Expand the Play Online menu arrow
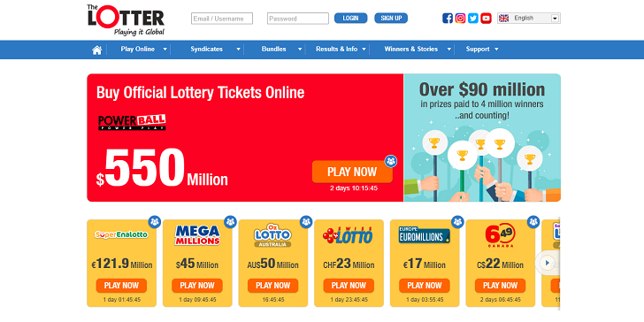The width and height of the screenshot is (644, 322). coord(165,50)
